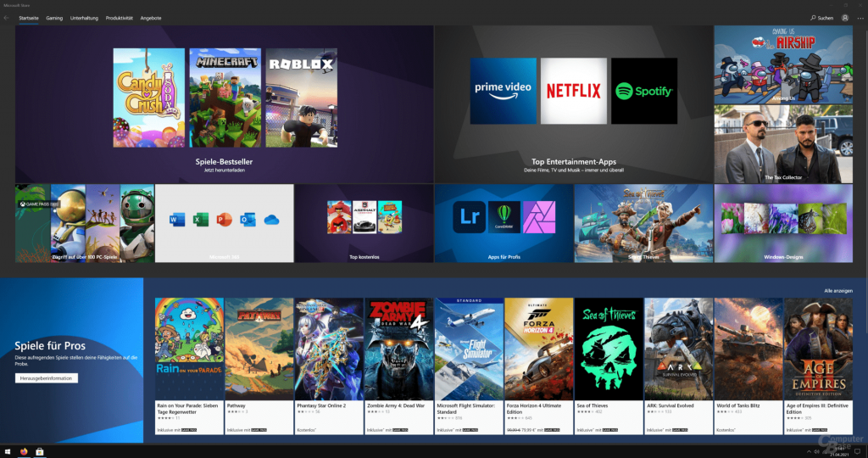Show hidden tray icons chevron

pyautogui.click(x=809, y=452)
